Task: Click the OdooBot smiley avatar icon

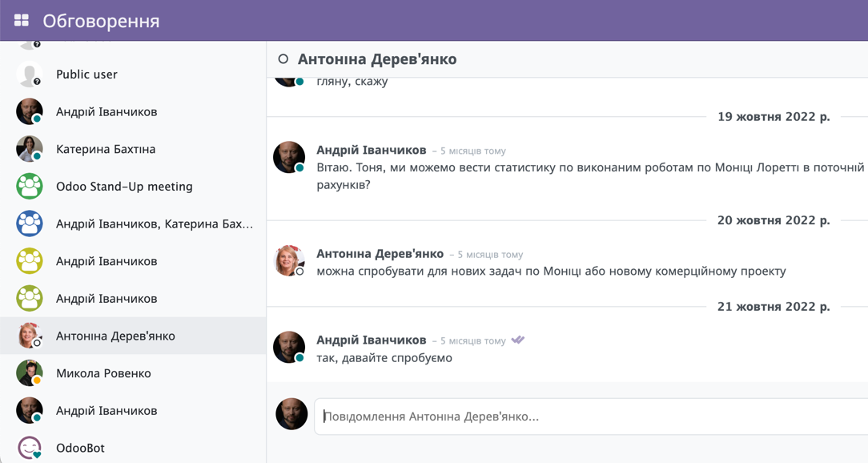Action: pos(30,447)
